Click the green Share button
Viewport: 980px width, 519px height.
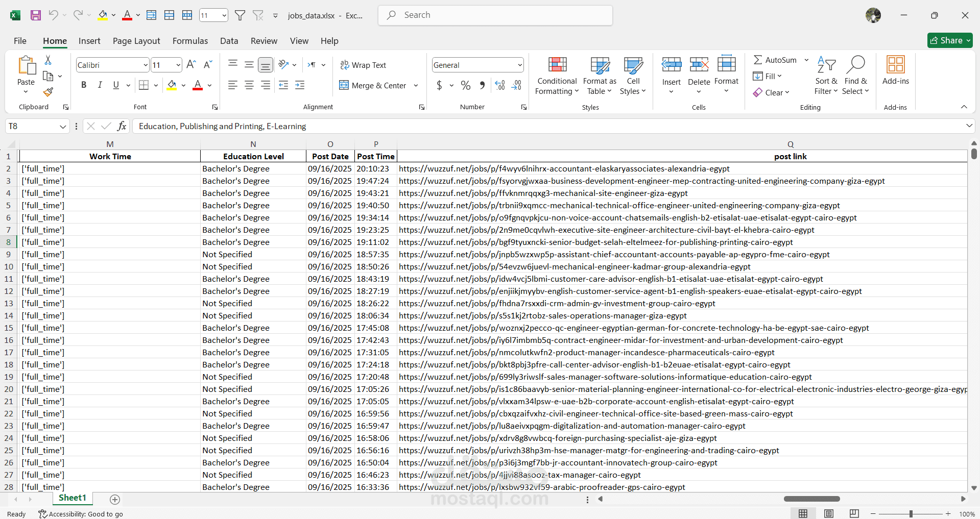click(949, 40)
